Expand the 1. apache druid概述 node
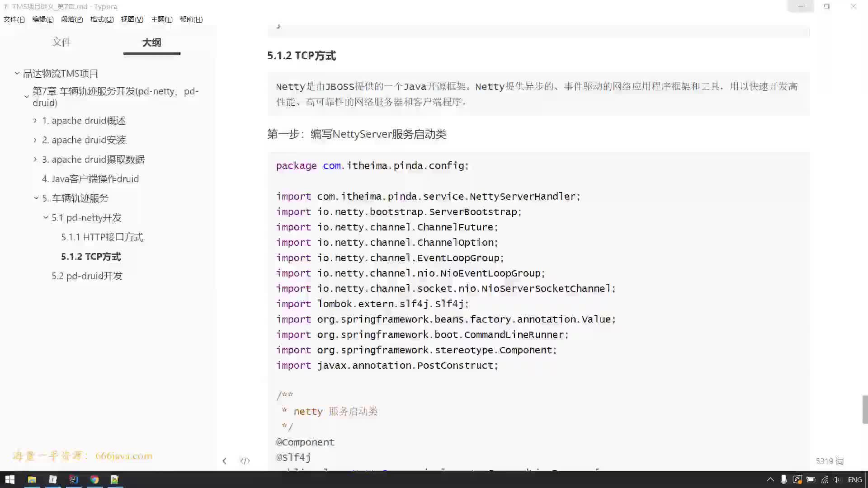 [35, 121]
